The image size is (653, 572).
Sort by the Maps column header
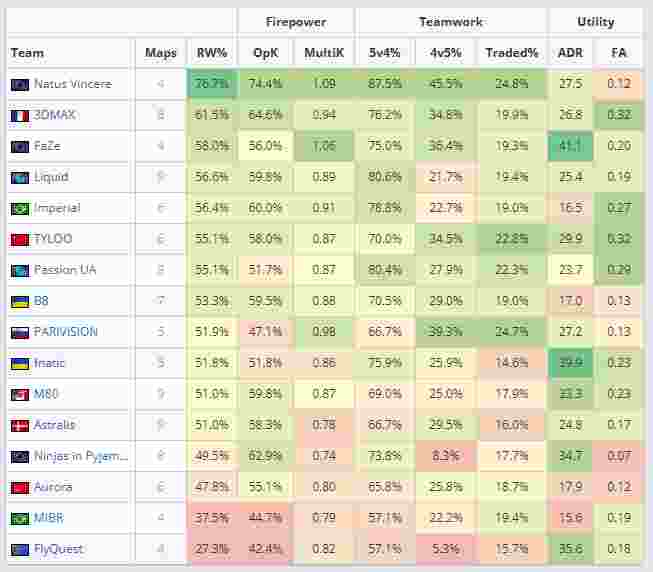point(160,53)
